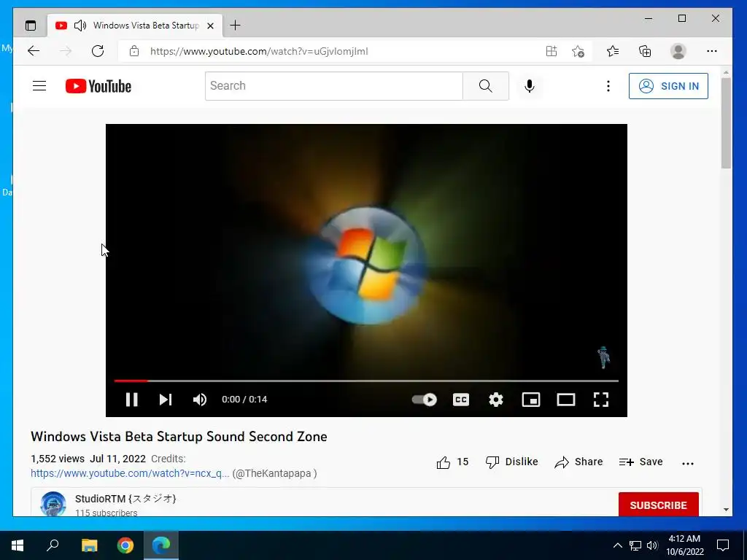This screenshot has height=560, width=747.
Task: Switch to theater mode
Action: (x=566, y=400)
